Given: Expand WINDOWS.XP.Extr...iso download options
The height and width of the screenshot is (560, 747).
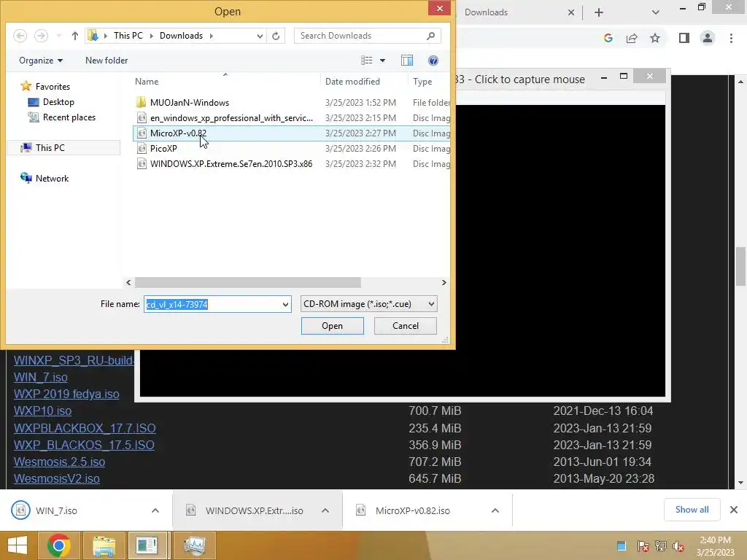Looking at the screenshot, I should point(325,510).
